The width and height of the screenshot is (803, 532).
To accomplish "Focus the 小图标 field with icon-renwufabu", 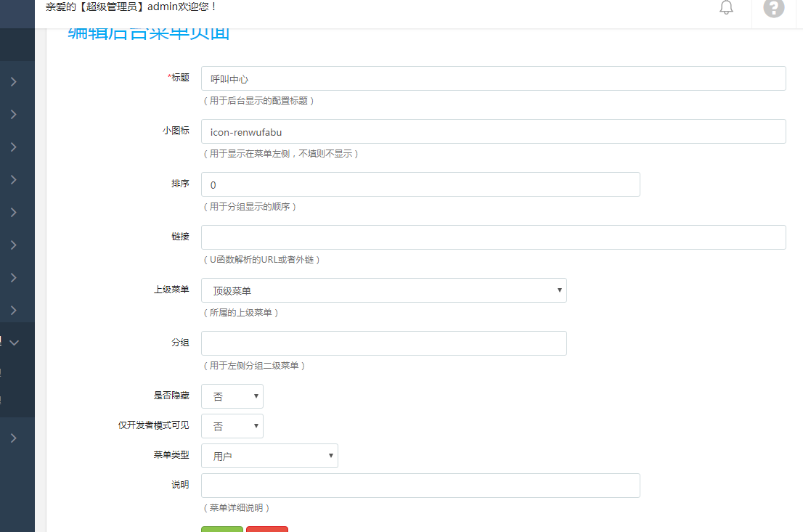I will [x=493, y=131].
